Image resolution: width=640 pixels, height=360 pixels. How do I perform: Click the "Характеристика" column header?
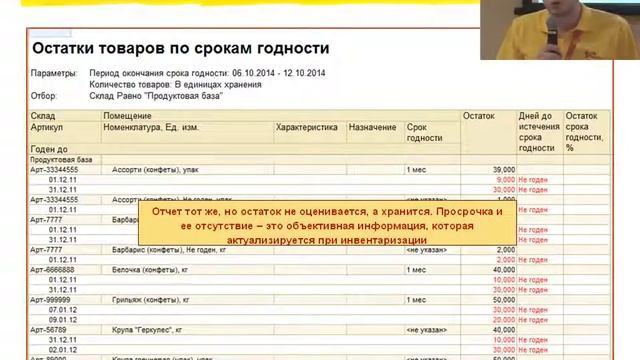[x=307, y=127]
